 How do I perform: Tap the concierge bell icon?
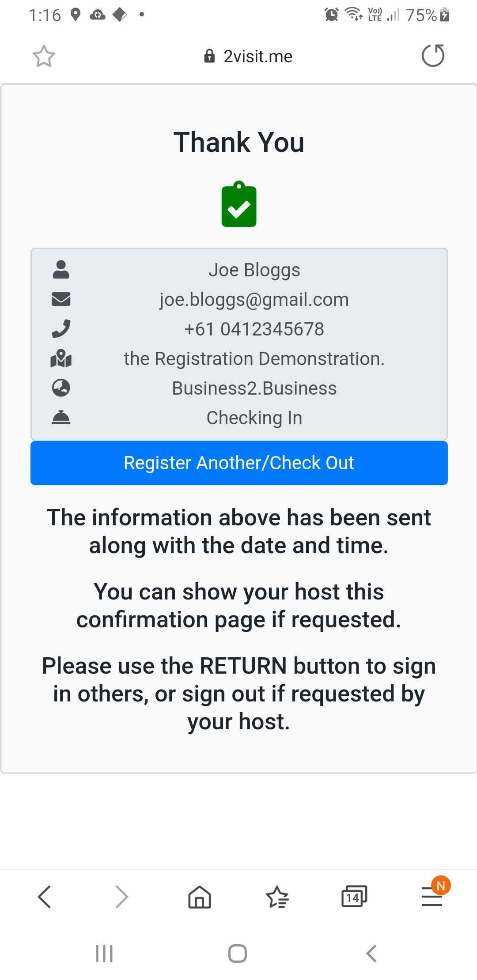click(61, 417)
